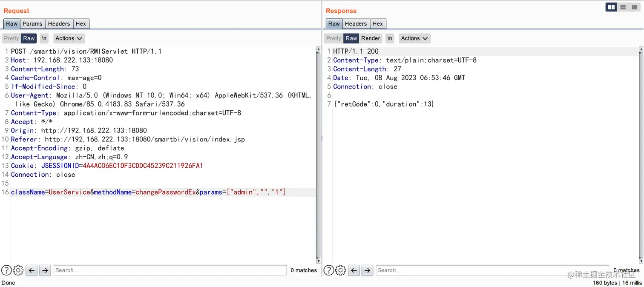Go to next match in Response pane
Image resolution: width=644 pixels, height=287 pixels.
(368, 270)
